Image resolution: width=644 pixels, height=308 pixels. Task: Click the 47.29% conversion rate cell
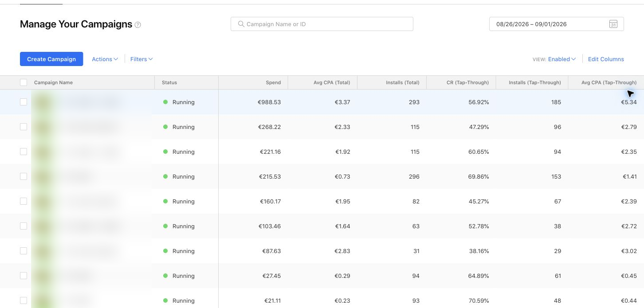click(x=479, y=127)
